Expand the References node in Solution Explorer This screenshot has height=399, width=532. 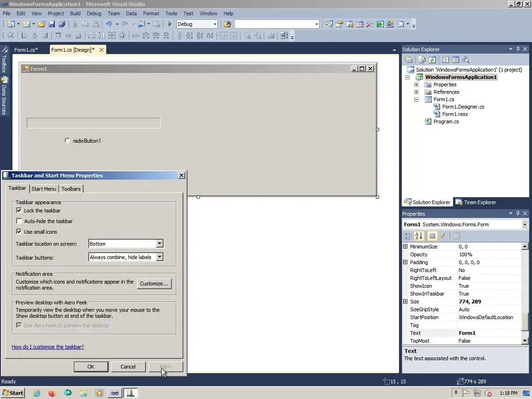pyautogui.click(x=416, y=92)
